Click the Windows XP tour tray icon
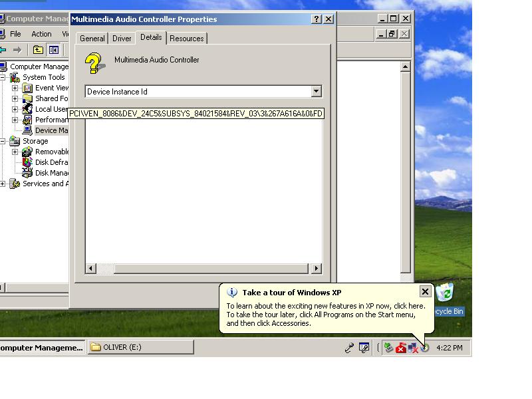The height and width of the screenshot is (399, 532). (x=425, y=348)
